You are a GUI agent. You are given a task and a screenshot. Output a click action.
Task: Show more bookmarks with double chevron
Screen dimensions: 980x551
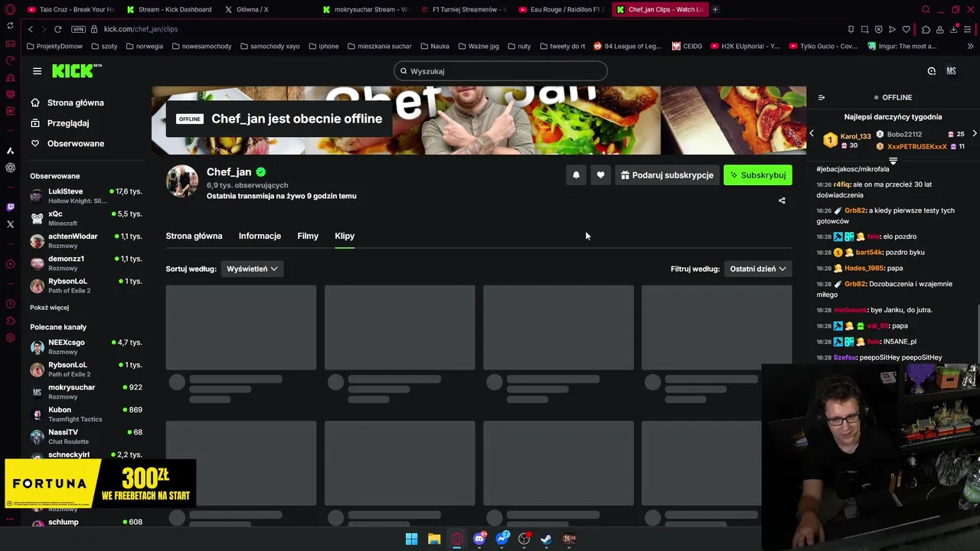(x=971, y=46)
